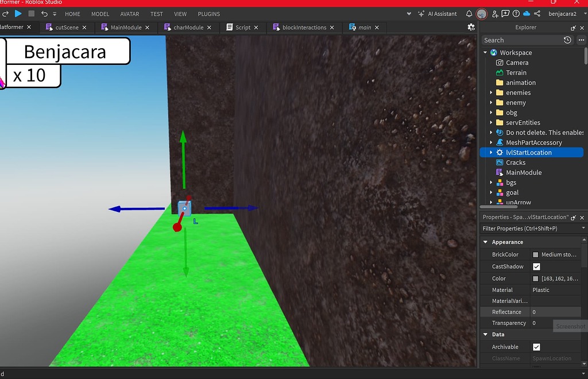Start playtest with the blue Play button

18,14
